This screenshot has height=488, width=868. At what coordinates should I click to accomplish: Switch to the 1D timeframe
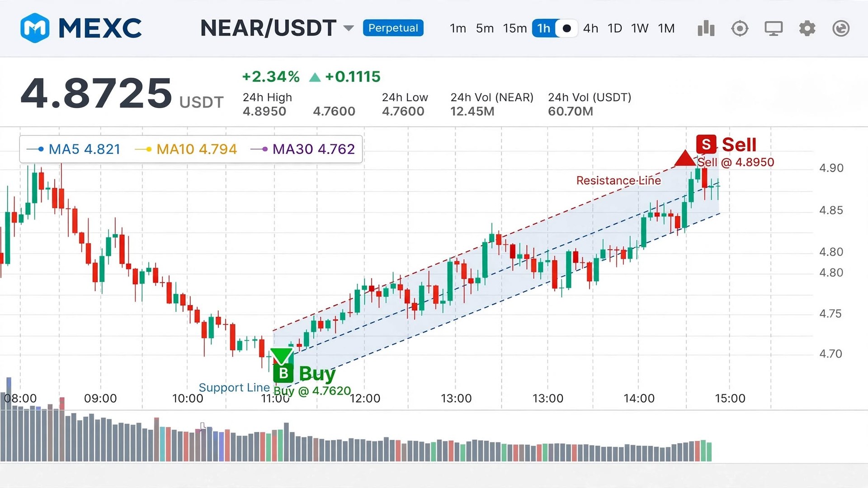coord(615,28)
